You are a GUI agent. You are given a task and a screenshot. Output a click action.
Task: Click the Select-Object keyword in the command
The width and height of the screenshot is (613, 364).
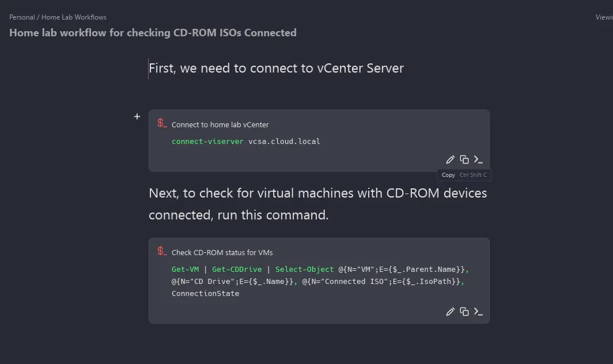(x=304, y=269)
